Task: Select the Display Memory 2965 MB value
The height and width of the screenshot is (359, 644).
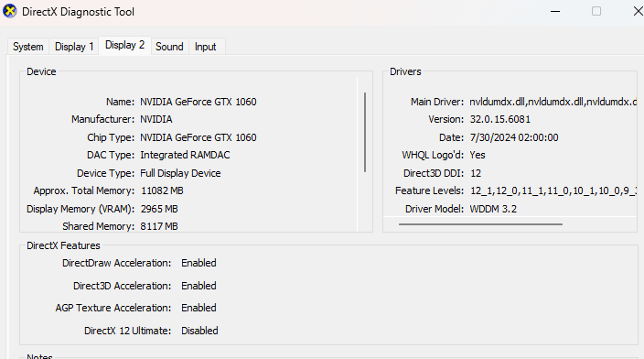Action: pos(159,209)
